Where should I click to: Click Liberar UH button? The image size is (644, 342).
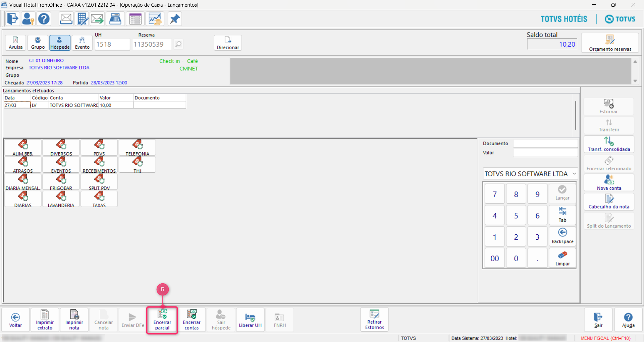(250, 320)
